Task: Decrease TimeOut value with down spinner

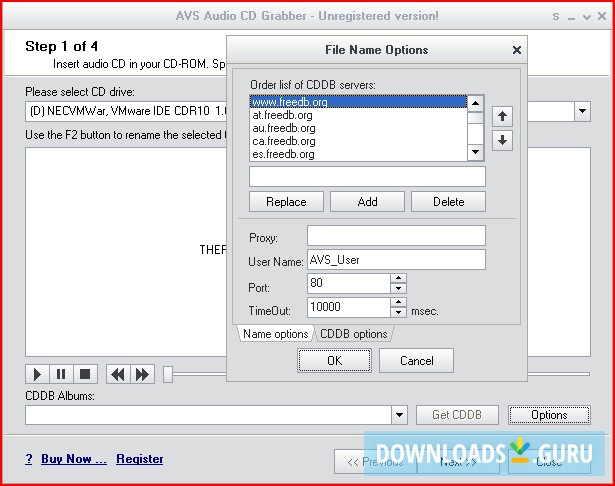Action: tap(398, 312)
